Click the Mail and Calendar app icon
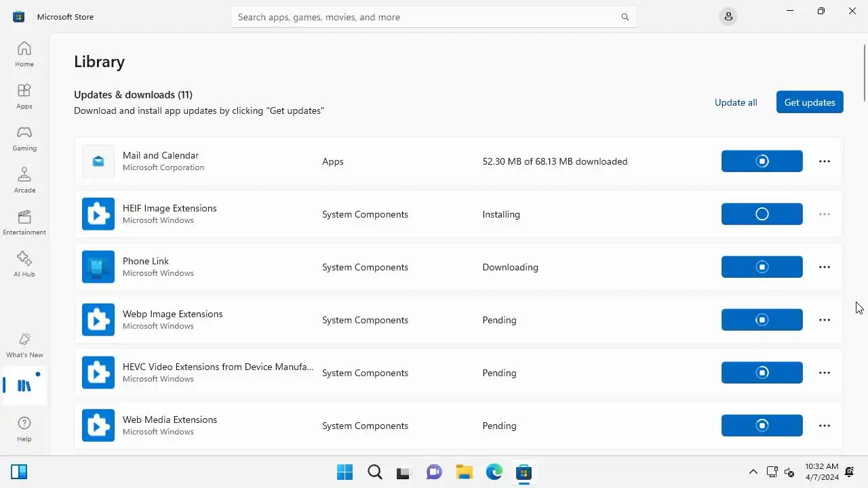Image resolution: width=868 pixels, height=488 pixels. tap(98, 161)
